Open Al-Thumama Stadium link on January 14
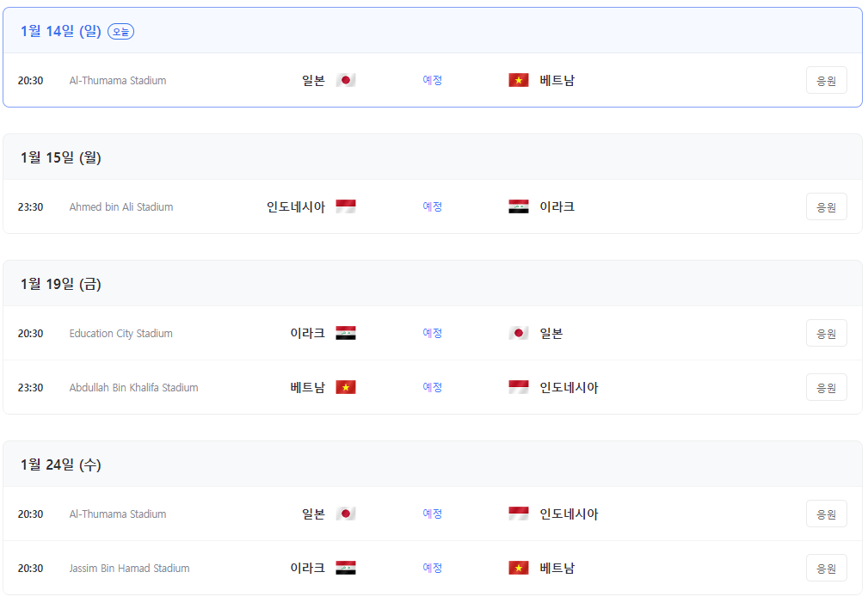868x603 pixels. coord(117,80)
